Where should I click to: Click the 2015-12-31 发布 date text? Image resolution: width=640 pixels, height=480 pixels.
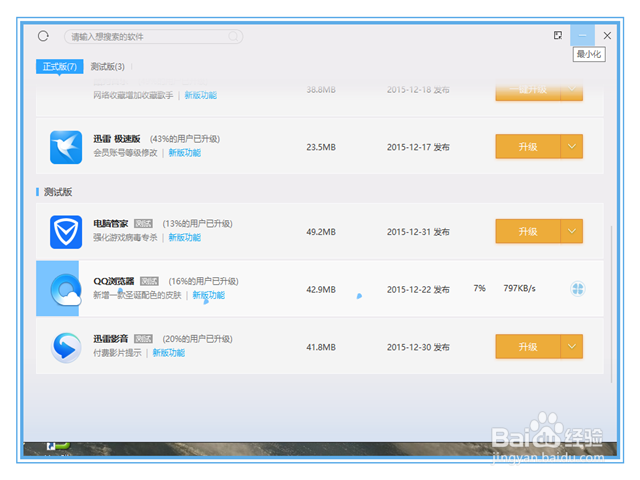pyautogui.click(x=418, y=232)
